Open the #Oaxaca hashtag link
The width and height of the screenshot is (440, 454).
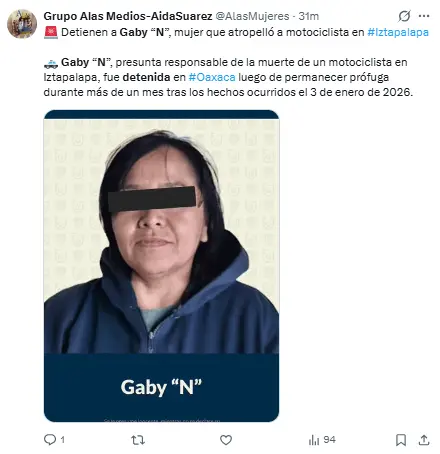point(212,77)
